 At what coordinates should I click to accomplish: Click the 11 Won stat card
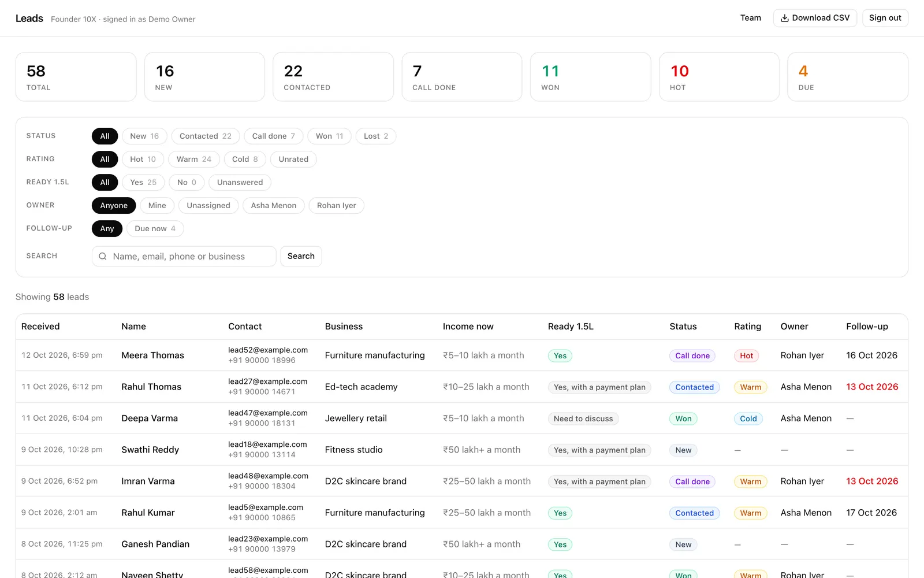click(x=590, y=77)
